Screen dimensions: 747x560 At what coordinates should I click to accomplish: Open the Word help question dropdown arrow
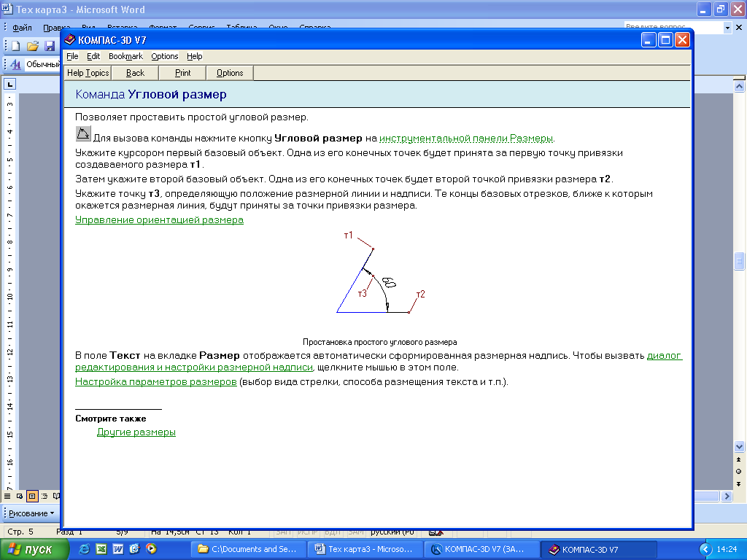(x=727, y=28)
